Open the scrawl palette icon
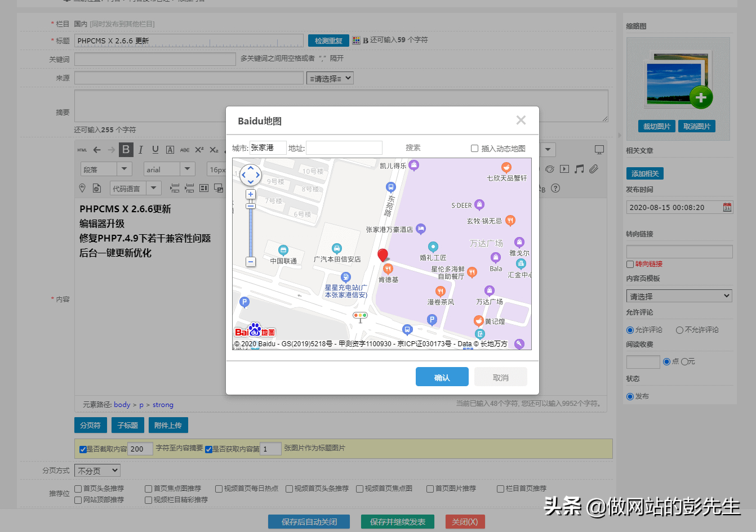This screenshot has width=756, height=532. coord(550,169)
